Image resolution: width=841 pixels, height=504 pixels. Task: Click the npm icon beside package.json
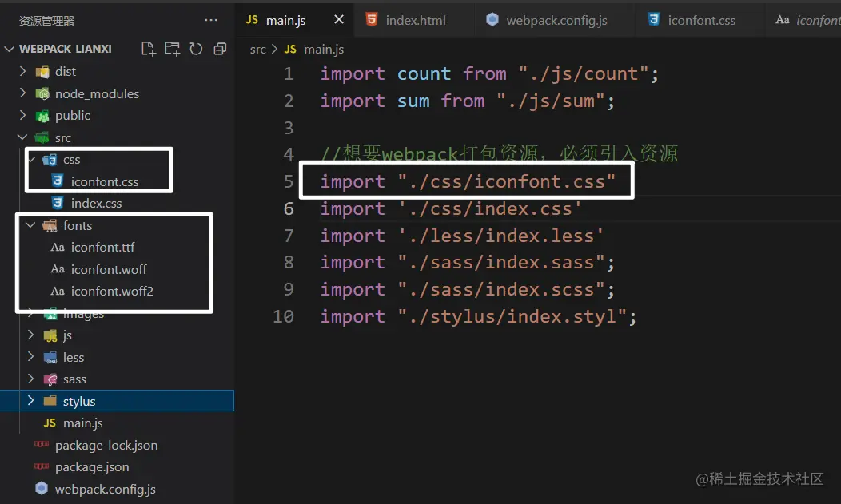[x=42, y=466]
